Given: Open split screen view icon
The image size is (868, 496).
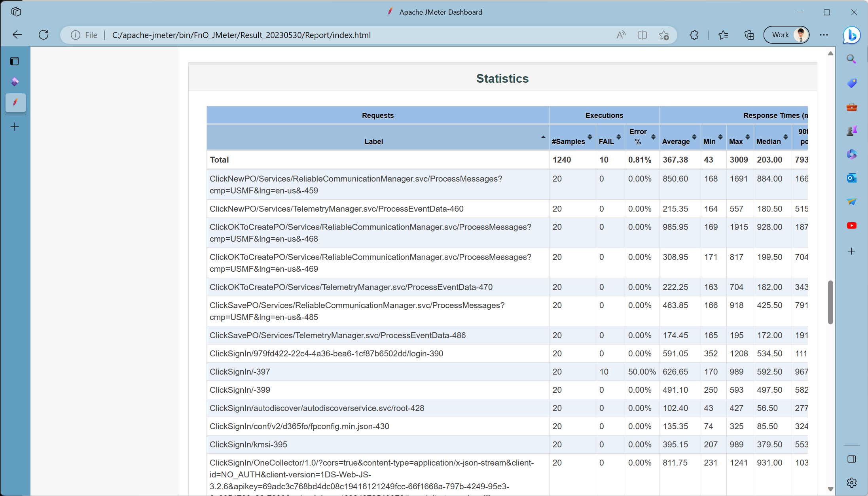Looking at the screenshot, I should [x=642, y=35].
